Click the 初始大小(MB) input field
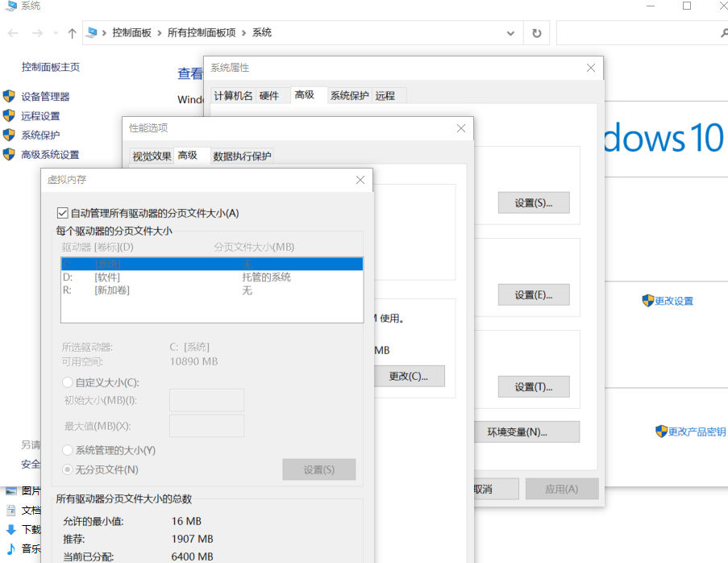 [x=206, y=400]
